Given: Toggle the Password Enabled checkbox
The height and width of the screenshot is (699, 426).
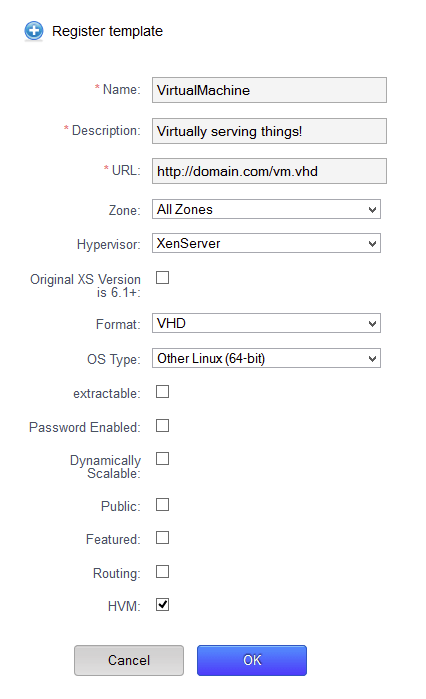Looking at the screenshot, I should 162,425.
